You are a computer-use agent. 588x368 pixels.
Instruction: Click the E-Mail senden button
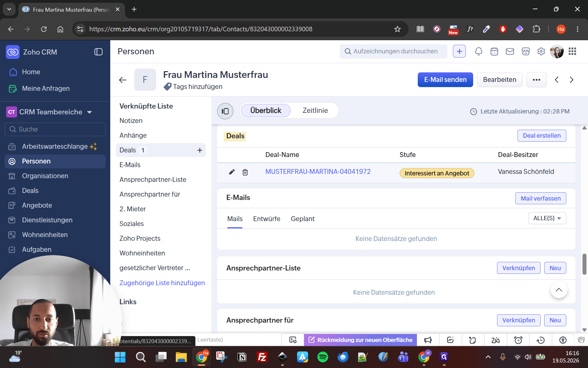click(445, 80)
